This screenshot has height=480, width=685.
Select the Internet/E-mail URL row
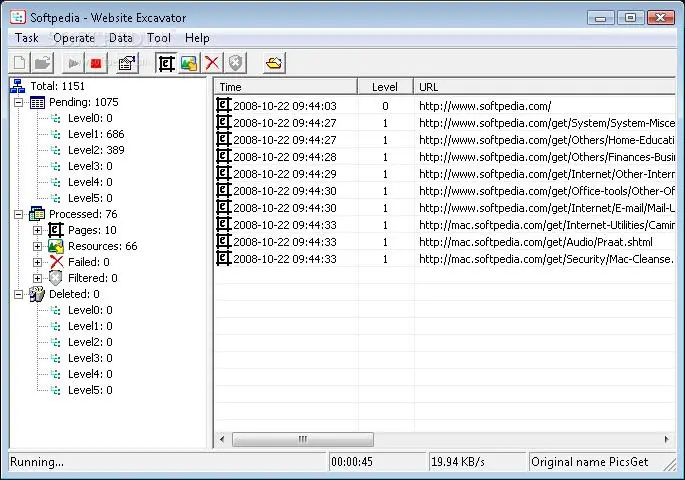tap(445, 208)
